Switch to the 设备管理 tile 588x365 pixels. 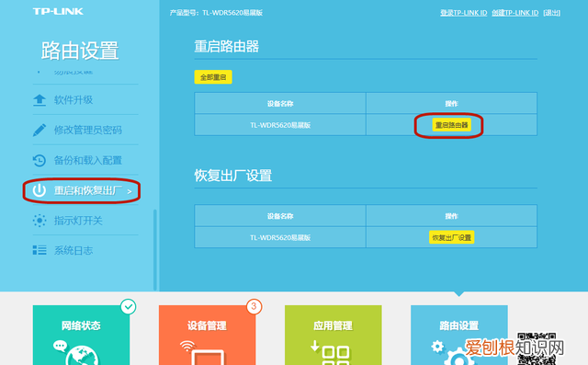click(x=207, y=335)
